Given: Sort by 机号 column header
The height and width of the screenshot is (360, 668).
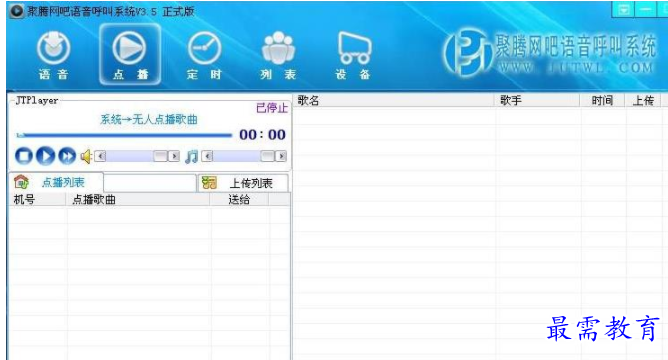Looking at the screenshot, I should tap(37, 199).
